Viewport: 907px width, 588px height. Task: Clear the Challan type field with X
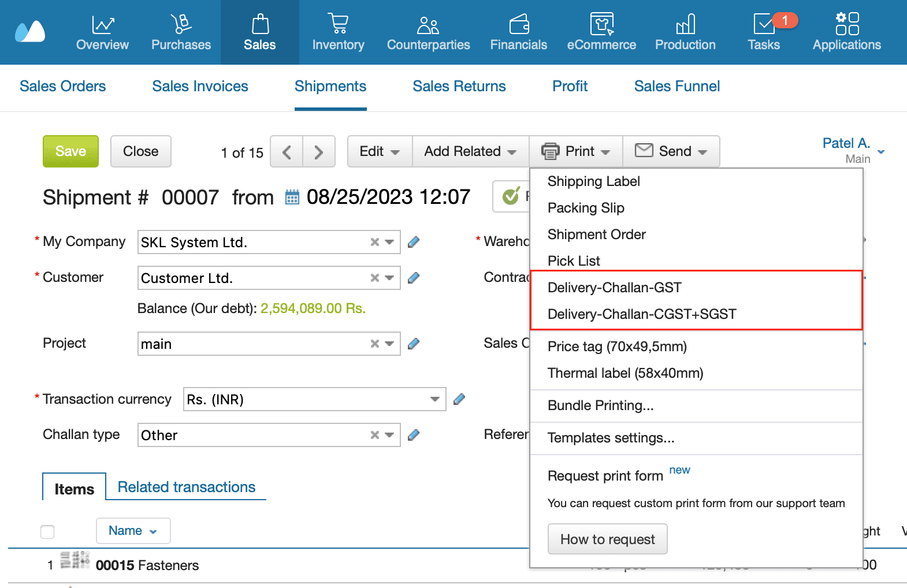(x=375, y=435)
